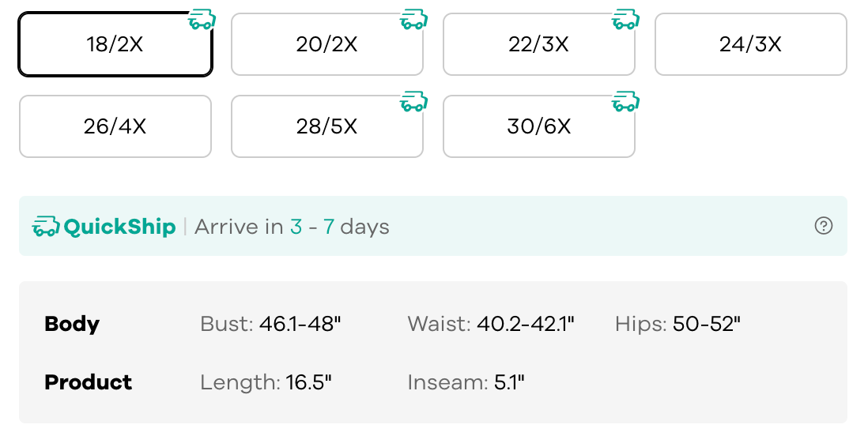Click the green QuickShip label text
The image size is (868, 436).
[x=119, y=227]
